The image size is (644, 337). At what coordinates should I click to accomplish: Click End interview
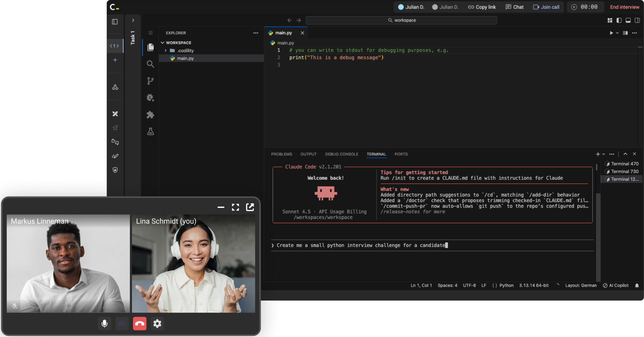(624, 7)
